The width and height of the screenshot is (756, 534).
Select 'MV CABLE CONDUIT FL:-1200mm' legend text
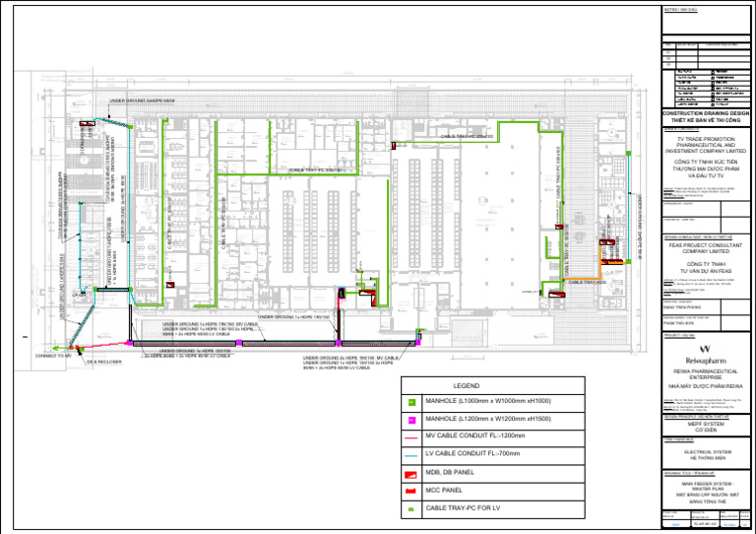click(x=474, y=435)
